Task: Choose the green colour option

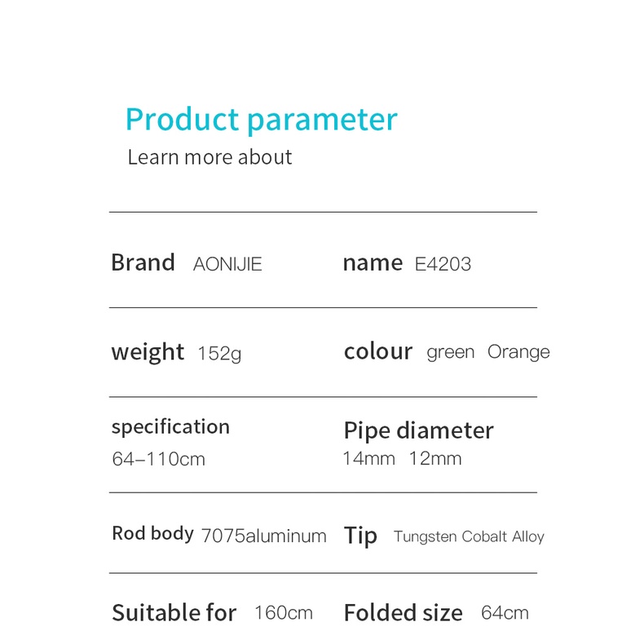Action: coord(450,352)
